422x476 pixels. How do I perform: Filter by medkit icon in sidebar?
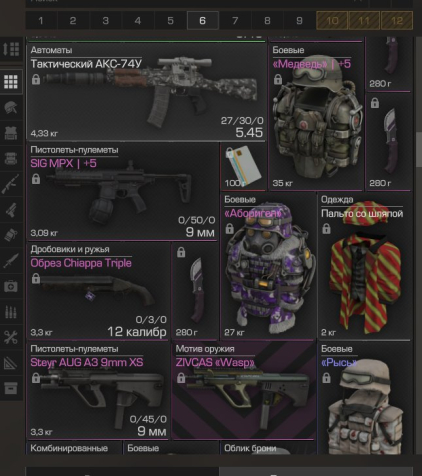point(11,286)
